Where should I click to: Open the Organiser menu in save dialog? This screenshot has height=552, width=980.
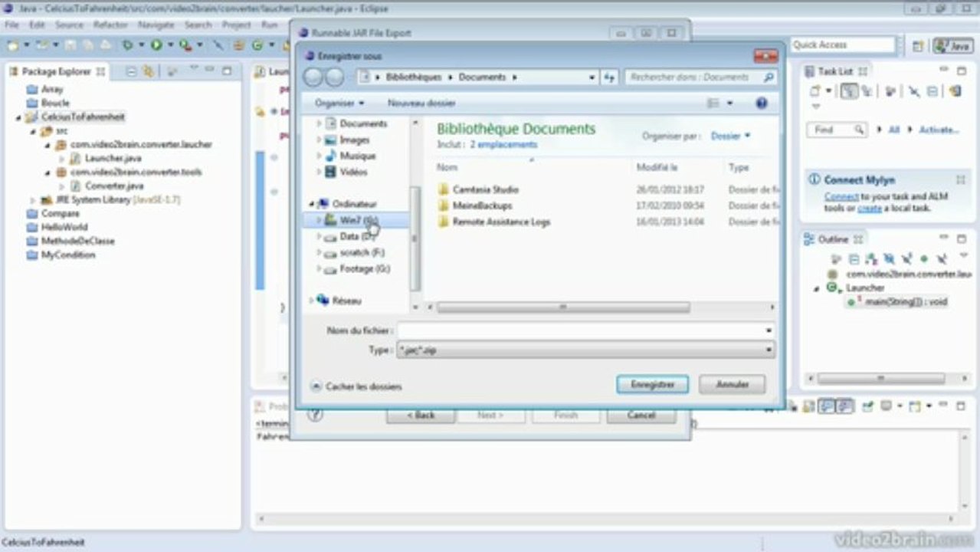click(x=339, y=103)
